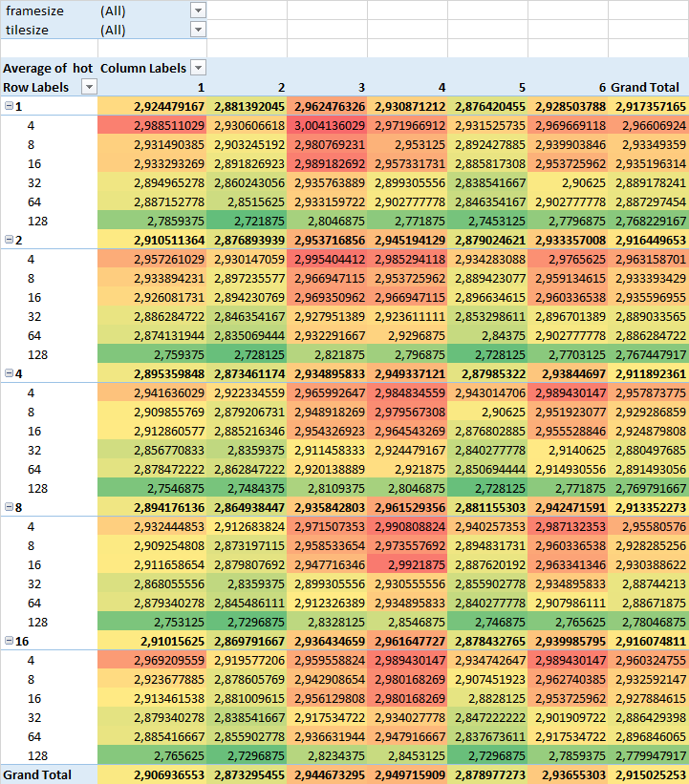Viewport: 689px width, 784px height.
Task: Select cell with value 2,7546875
Action: click(x=152, y=489)
